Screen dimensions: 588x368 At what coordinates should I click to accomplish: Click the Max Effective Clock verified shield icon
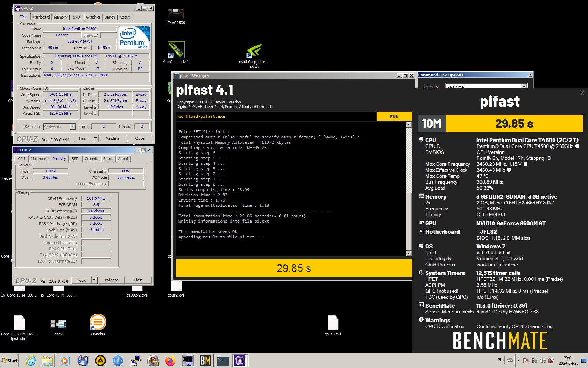point(509,170)
